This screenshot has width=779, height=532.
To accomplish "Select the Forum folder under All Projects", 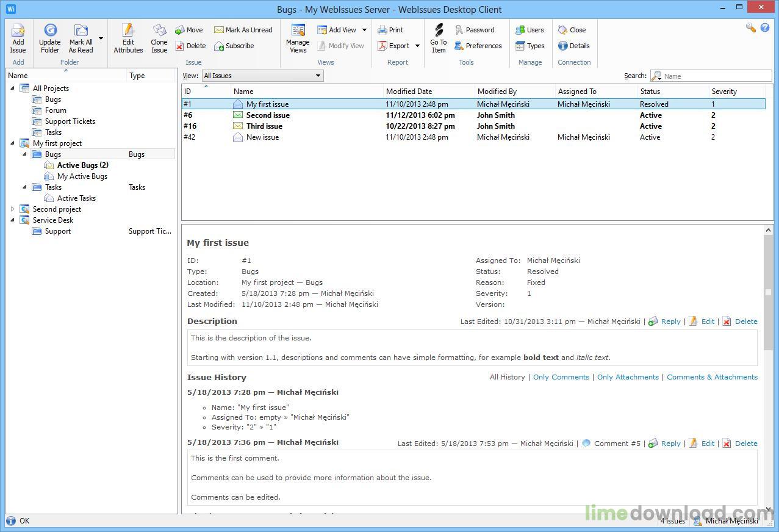I will point(56,110).
